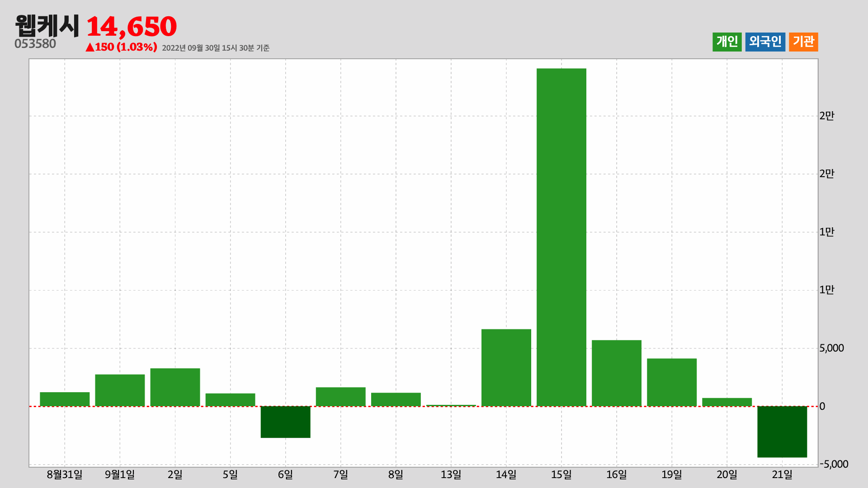Click x-axis label 6일
868x488 pixels.
[x=285, y=475]
